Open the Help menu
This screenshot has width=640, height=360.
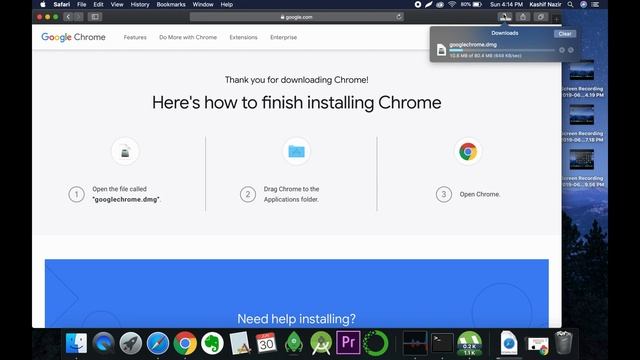227,4
